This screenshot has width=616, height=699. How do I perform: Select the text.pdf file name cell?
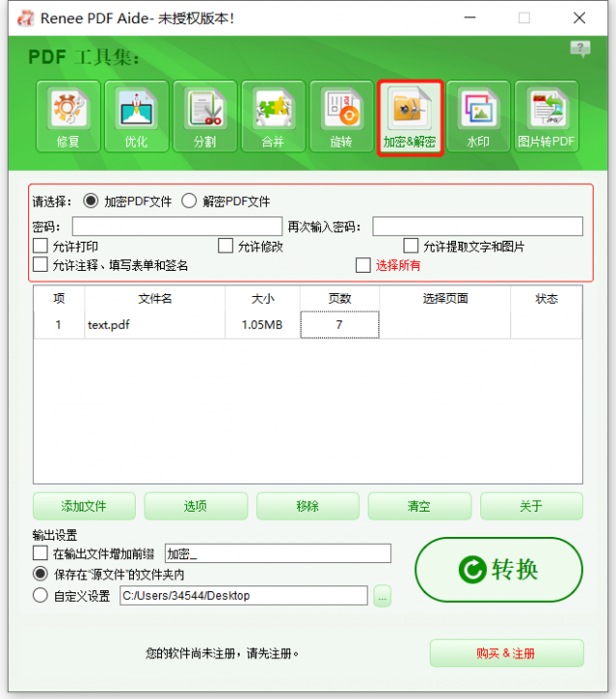[x=154, y=324]
